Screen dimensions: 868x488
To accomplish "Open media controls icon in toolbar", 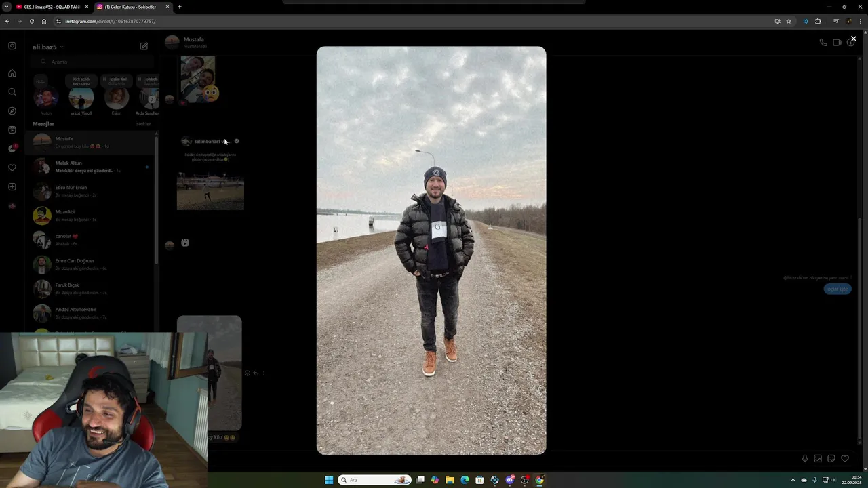I will tap(836, 21).
